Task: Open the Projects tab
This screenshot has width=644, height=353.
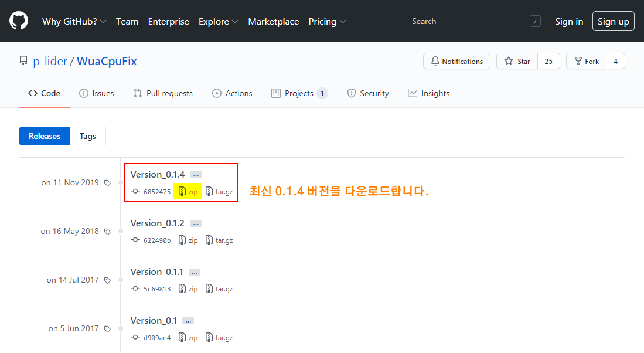Action: [299, 93]
